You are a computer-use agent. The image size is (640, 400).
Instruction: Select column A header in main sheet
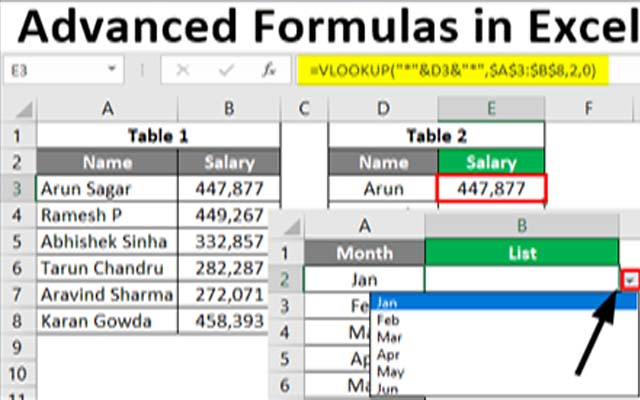click(107, 109)
